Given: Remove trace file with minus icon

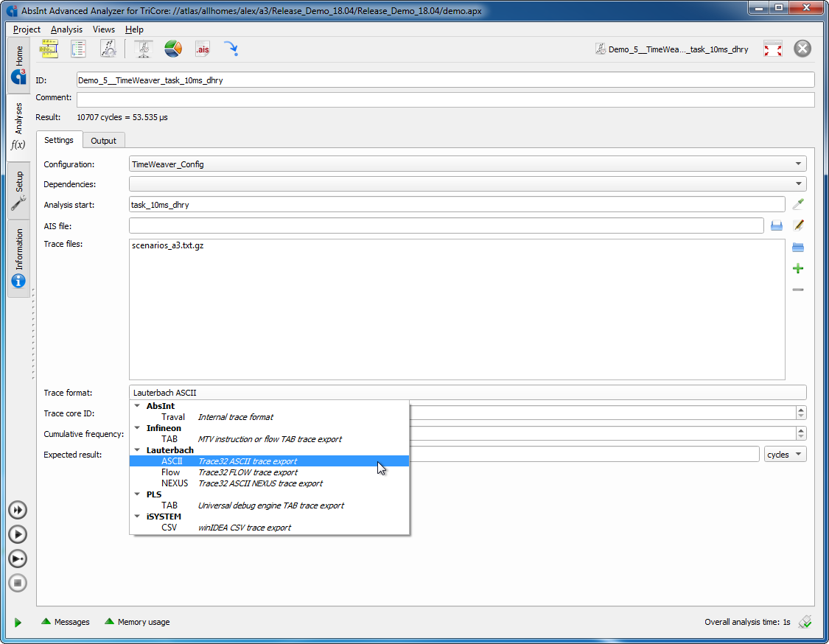Looking at the screenshot, I should [798, 290].
